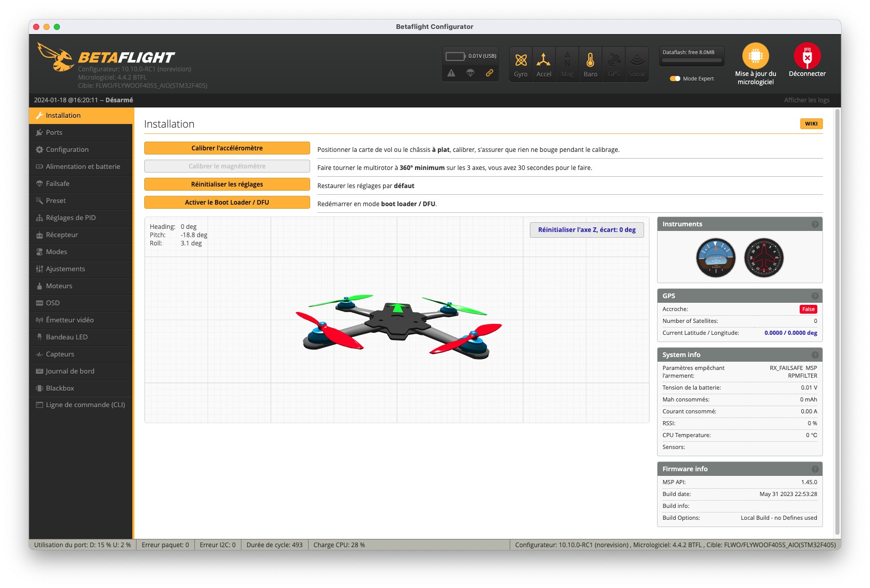Open help for the System info panel
Screen dimensions: 870x588
coord(815,355)
